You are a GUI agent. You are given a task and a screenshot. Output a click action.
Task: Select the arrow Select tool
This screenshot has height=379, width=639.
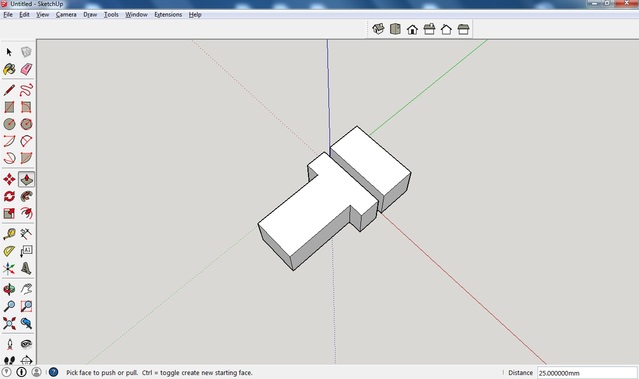[x=9, y=52]
